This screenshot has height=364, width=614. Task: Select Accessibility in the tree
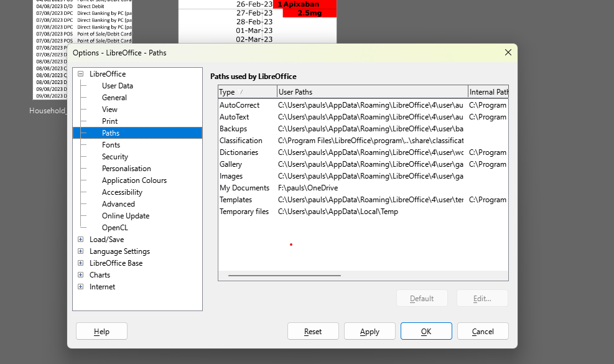point(122,192)
